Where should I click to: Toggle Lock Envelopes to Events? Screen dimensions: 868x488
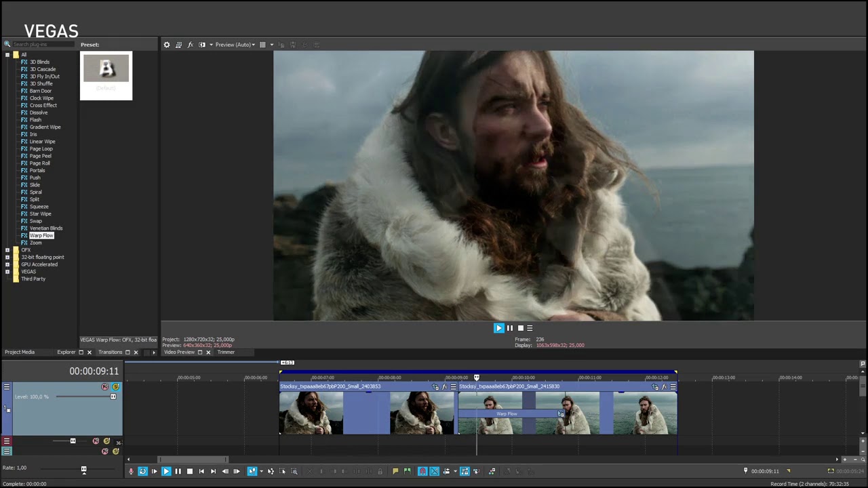pyautogui.click(x=465, y=471)
